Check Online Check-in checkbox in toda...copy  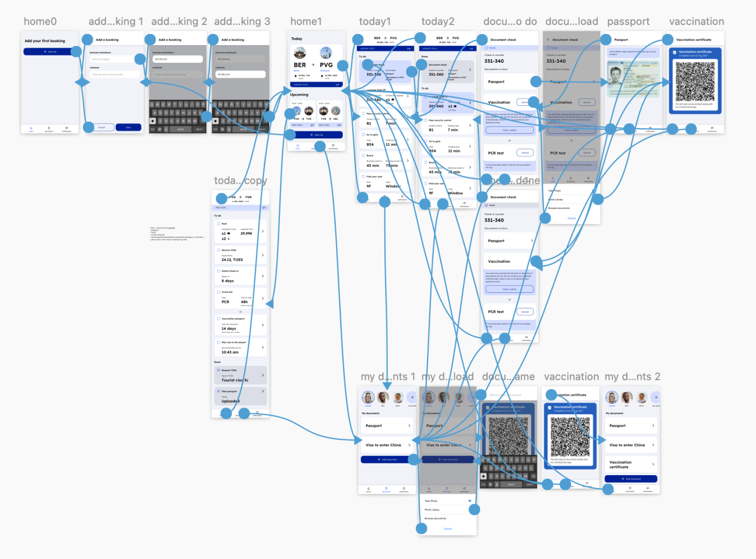[219, 271]
